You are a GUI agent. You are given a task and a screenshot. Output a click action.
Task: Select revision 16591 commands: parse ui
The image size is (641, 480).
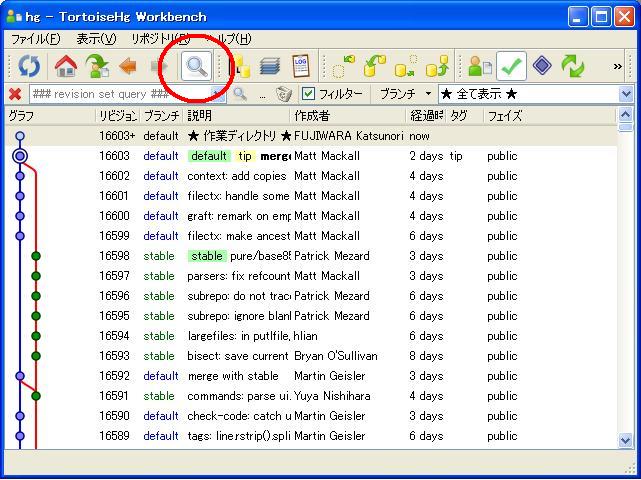(x=311, y=396)
